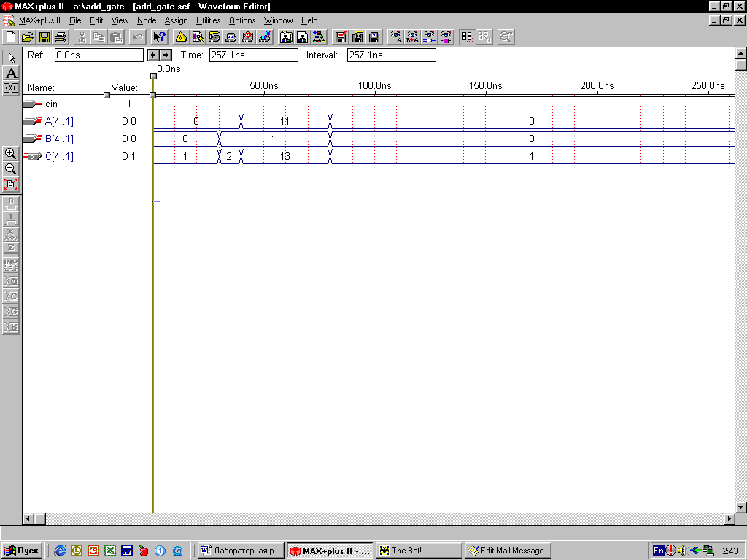Click the horizontal scrollbar right arrow
Viewport: 747px width, 560px height.
point(729,518)
